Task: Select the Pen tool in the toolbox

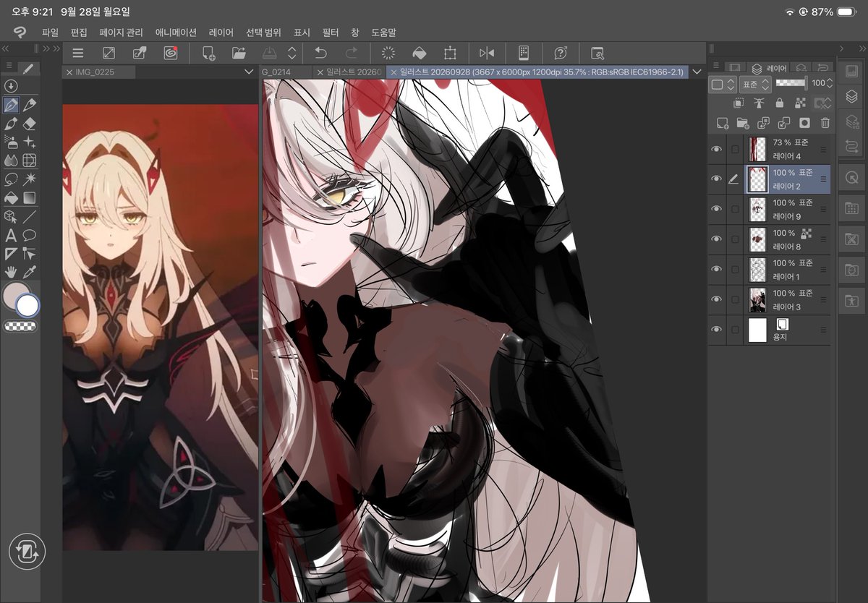Action: [x=11, y=105]
